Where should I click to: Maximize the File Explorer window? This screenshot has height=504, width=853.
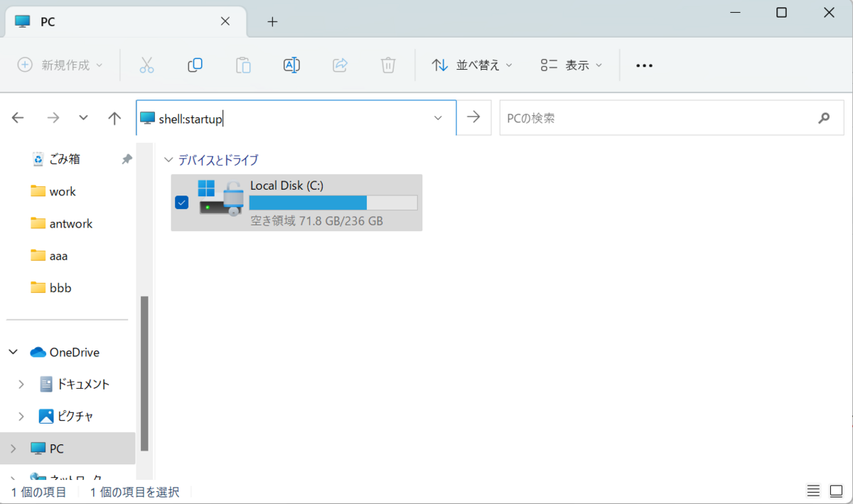[781, 13]
